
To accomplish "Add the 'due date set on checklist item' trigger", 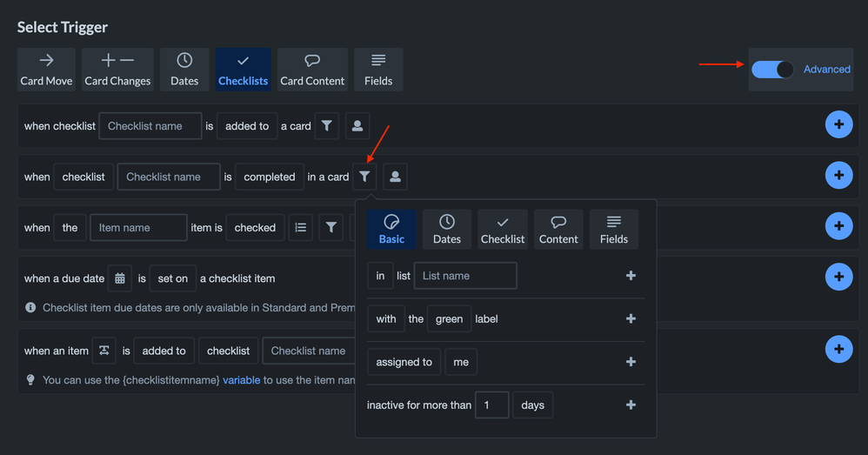I will (838, 277).
